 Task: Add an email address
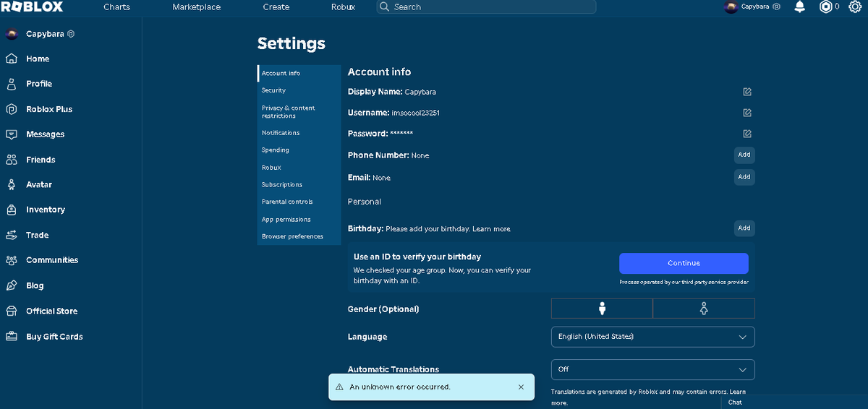click(744, 177)
